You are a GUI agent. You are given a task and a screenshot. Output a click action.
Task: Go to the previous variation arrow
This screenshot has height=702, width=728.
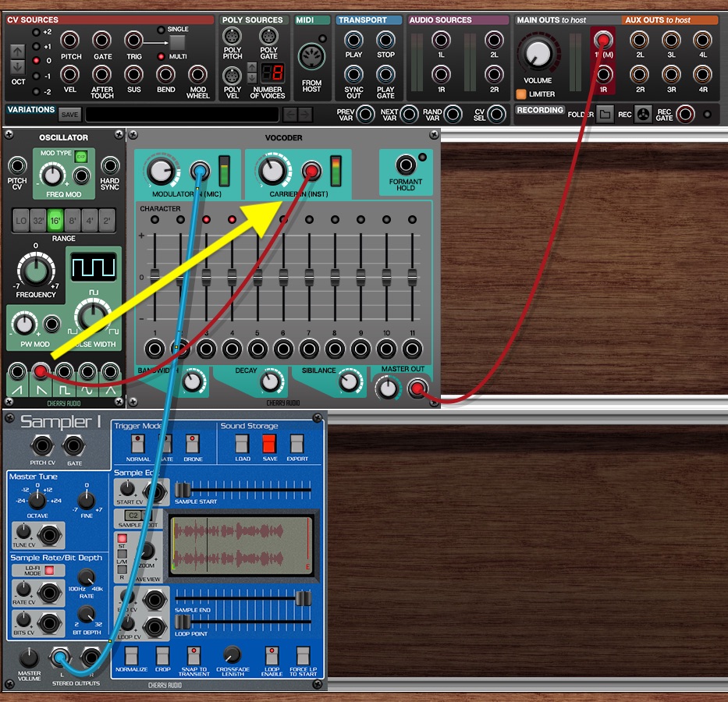pyautogui.click(x=290, y=114)
